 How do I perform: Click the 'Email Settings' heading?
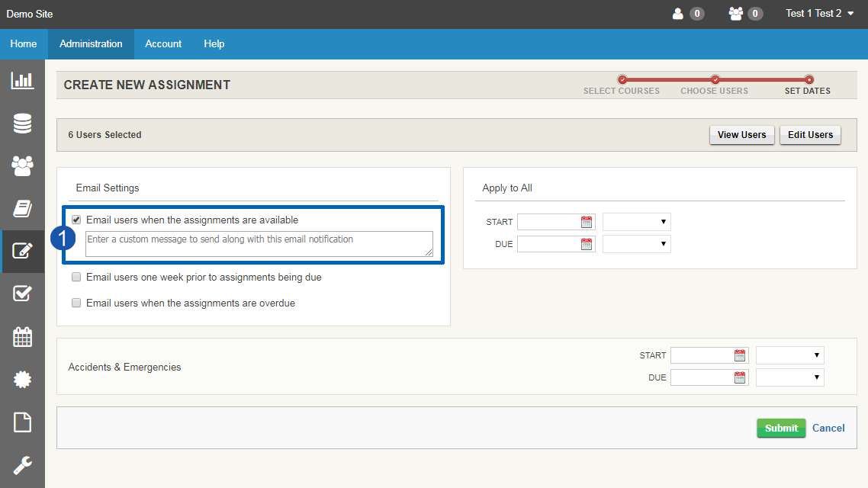click(x=108, y=188)
